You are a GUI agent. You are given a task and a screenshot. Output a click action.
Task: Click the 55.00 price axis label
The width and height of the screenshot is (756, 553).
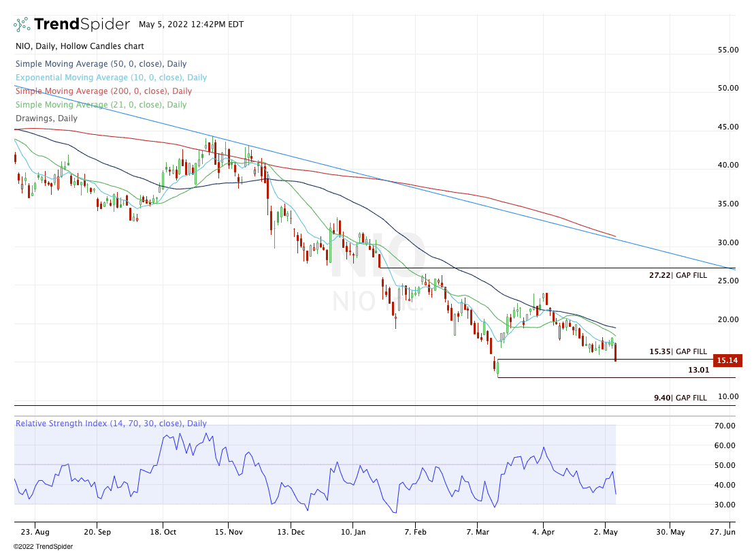tap(728, 50)
